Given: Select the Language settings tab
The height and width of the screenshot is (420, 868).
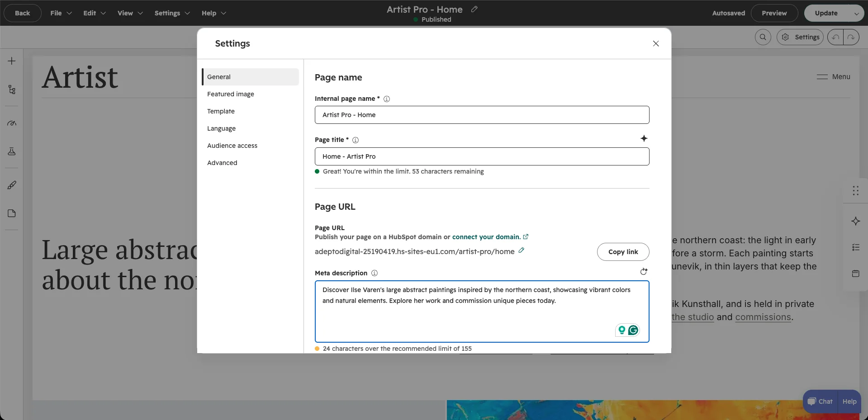Looking at the screenshot, I should pos(250,128).
